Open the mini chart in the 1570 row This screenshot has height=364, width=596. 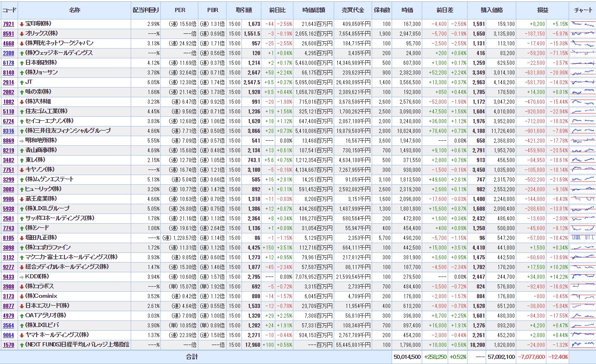[583, 345]
